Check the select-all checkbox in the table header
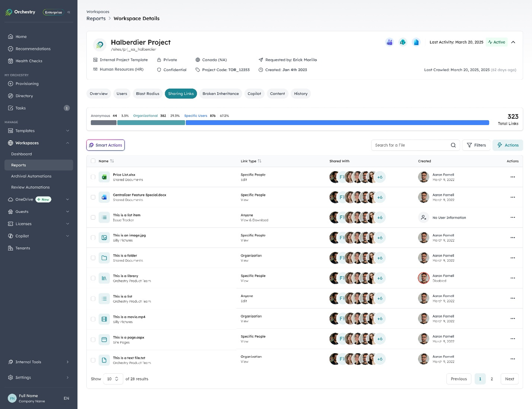 point(93,161)
